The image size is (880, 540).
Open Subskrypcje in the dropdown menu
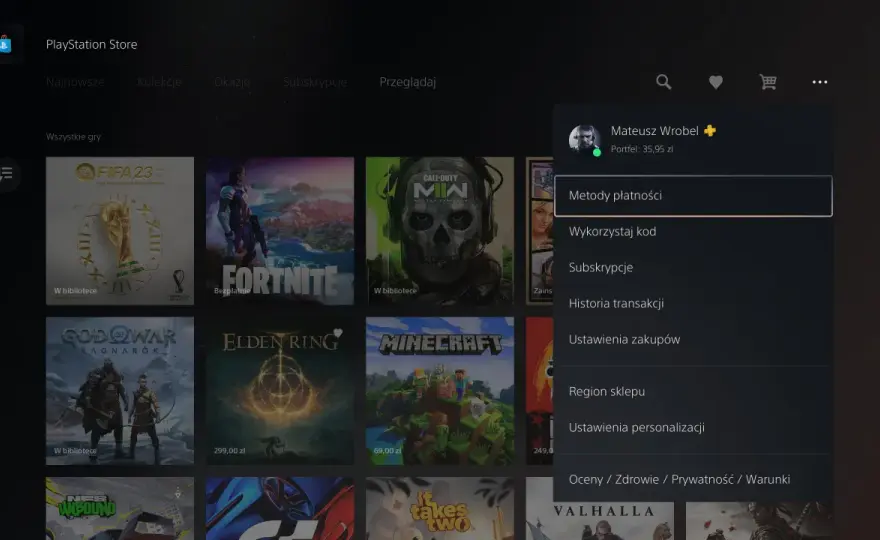tap(693, 267)
